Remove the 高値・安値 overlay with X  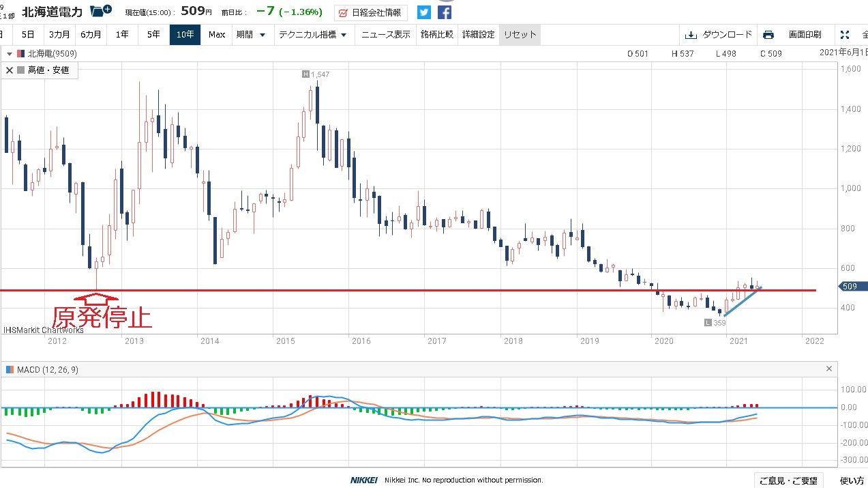click(10, 70)
